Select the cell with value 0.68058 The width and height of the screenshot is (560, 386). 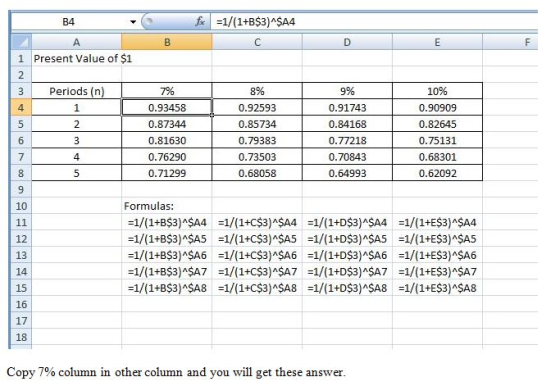257,173
